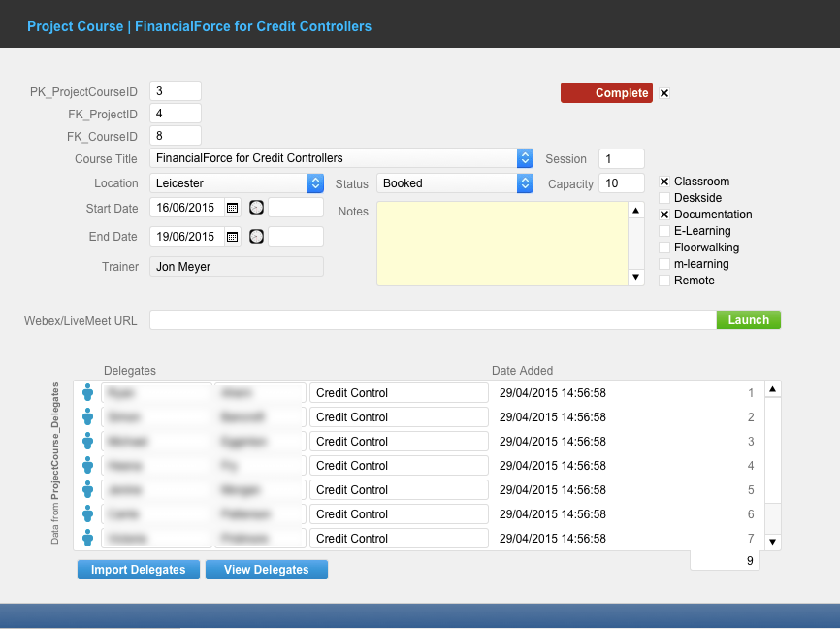The image size is (840, 629).
Task: Tick the E-Learning checkbox
Action: coord(664,231)
